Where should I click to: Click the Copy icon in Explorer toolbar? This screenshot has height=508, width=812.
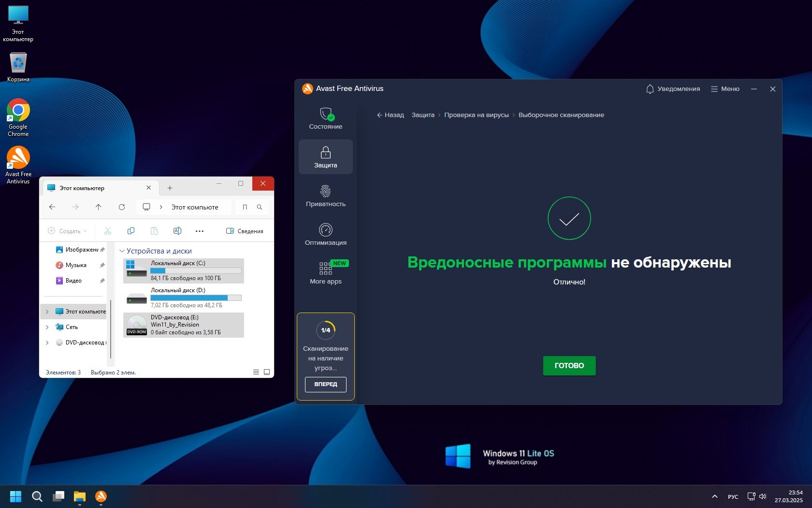click(131, 231)
